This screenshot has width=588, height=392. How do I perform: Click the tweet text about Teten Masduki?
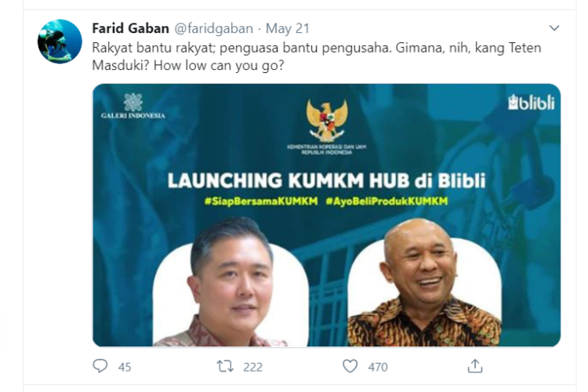tap(317, 56)
